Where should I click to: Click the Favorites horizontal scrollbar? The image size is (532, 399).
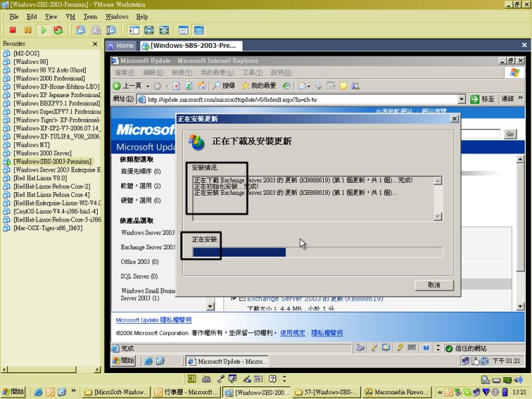pos(51,369)
